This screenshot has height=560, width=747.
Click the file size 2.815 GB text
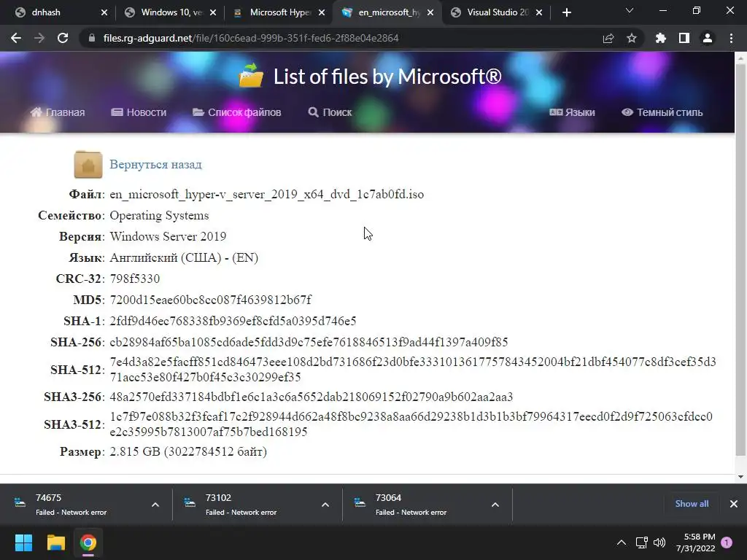coord(188,451)
